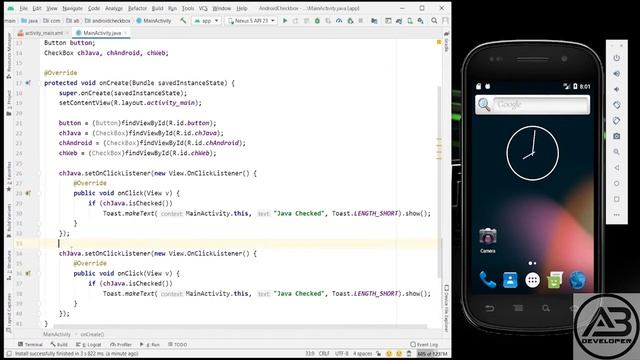Open the Run tool window at the bottom
The width and height of the screenshot is (640, 360).
pyautogui.click(x=150, y=344)
